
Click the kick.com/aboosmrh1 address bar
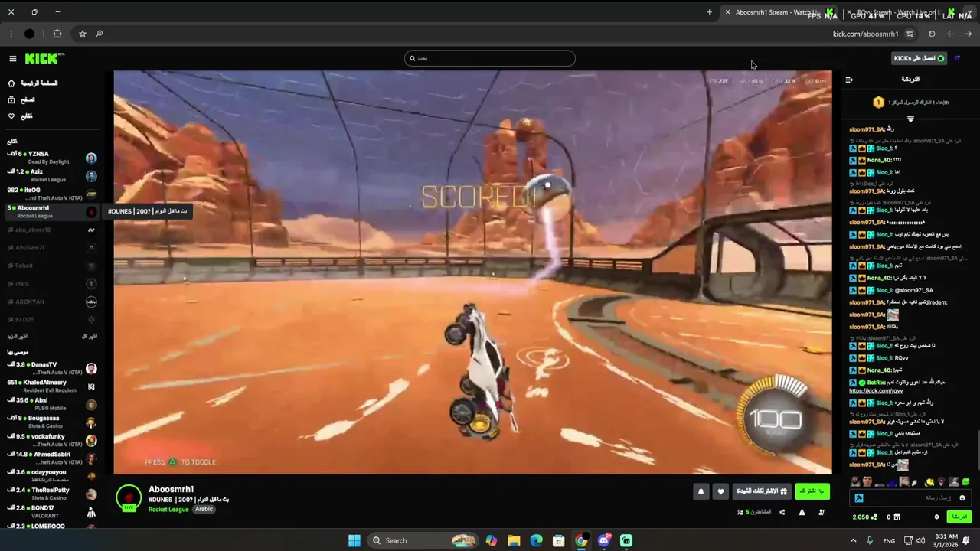point(865,34)
